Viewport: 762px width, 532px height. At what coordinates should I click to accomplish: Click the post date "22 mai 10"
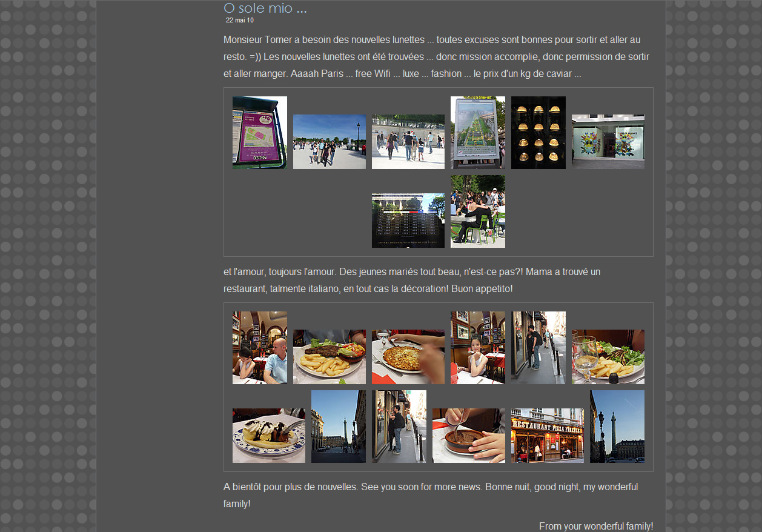click(x=240, y=20)
